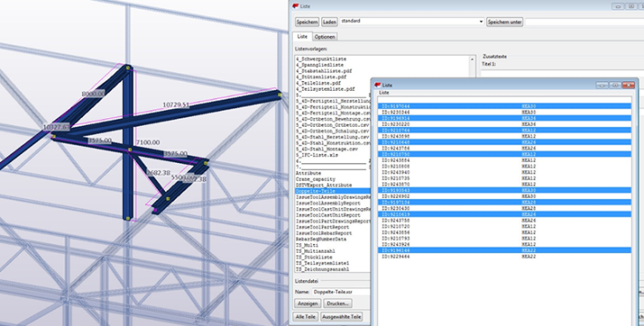
Task: Click the input field next to Speichern unter
Action: pos(584,22)
